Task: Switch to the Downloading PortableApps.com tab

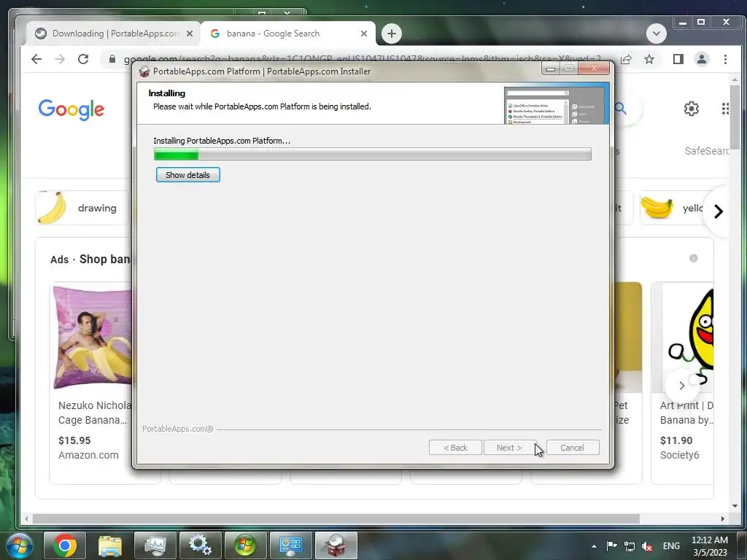Action: click(115, 34)
